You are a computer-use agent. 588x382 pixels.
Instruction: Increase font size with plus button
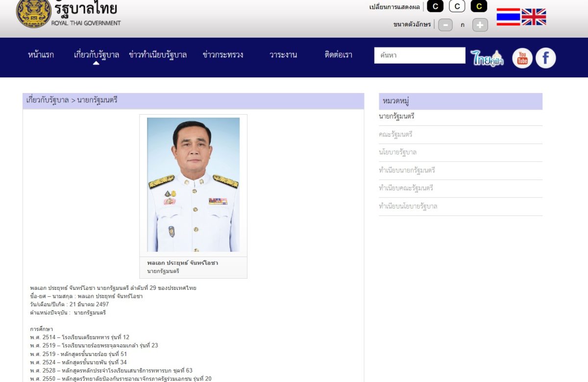[x=480, y=24]
